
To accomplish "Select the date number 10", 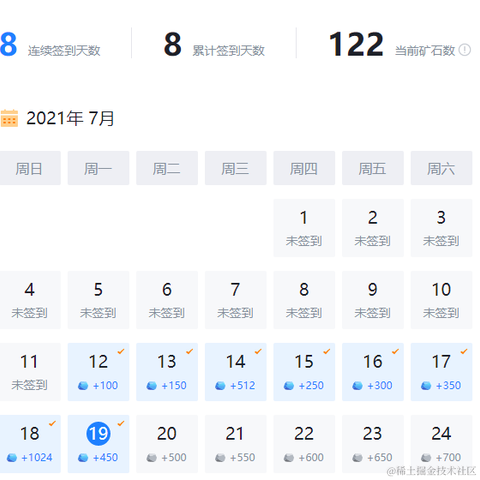I will click(441, 290).
